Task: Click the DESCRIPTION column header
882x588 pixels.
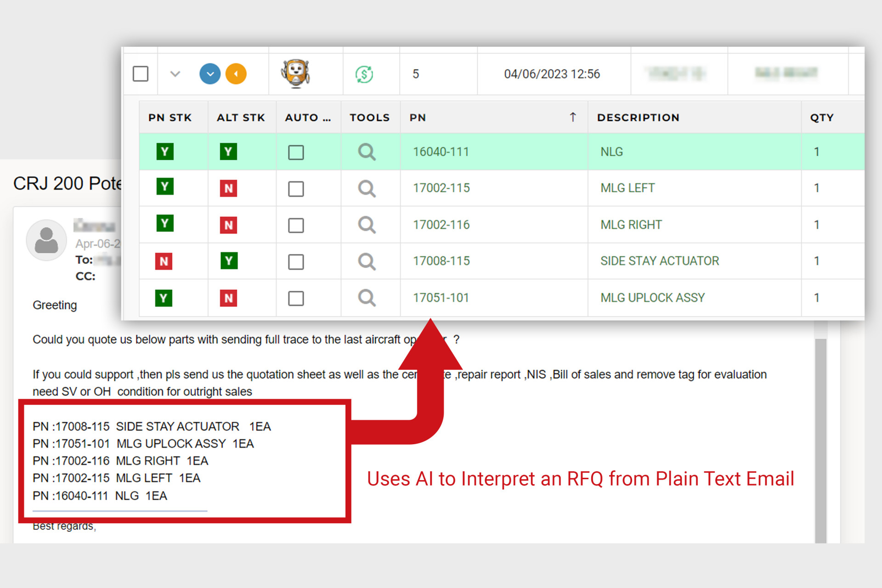Action: pyautogui.click(x=638, y=118)
